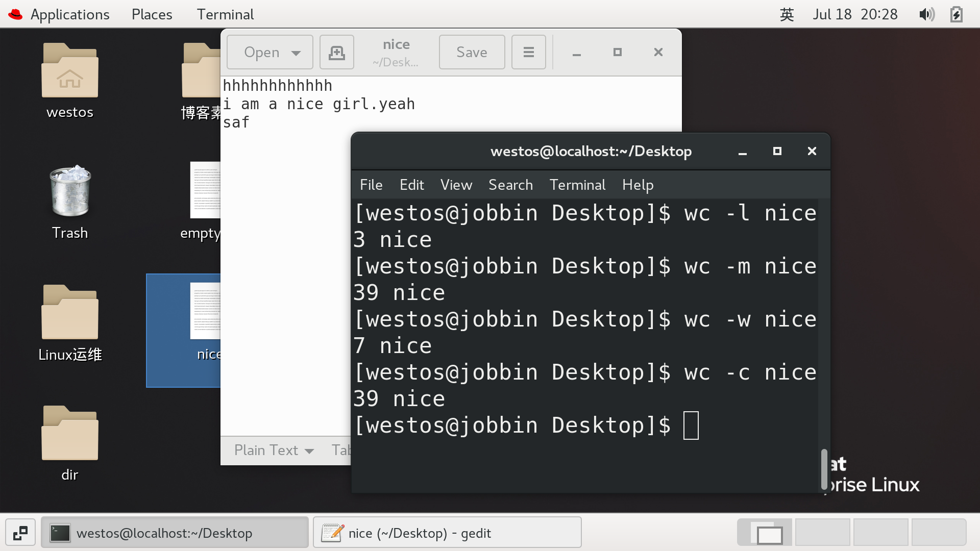Select the Linux运维 folder icon

pyautogui.click(x=70, y=313)
